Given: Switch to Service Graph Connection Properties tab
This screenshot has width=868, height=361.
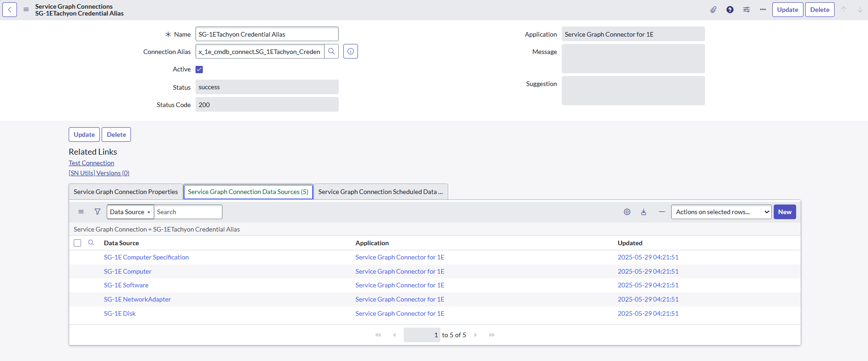Looking at the screenshot, I should [125, 192].
